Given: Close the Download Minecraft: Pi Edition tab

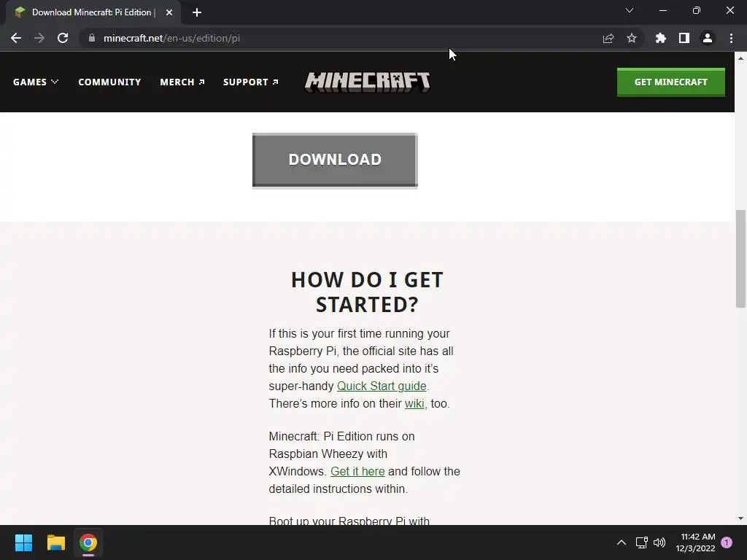Looking at the screenshot, I should 169,12.
